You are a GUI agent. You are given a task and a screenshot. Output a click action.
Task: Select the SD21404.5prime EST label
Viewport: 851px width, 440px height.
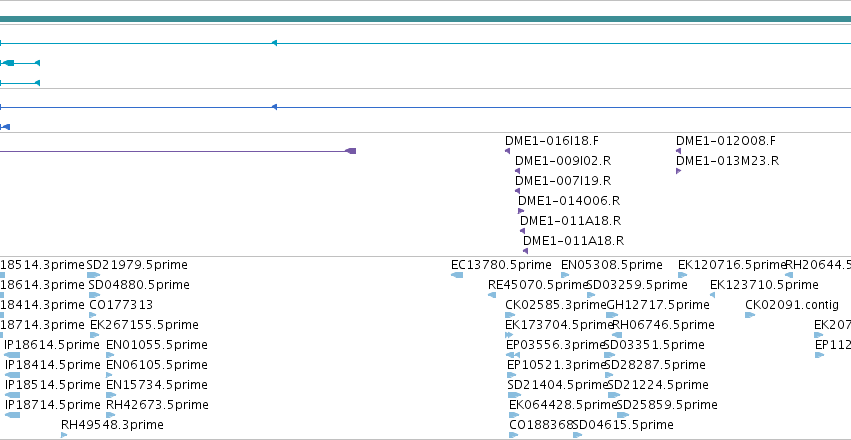pos(558,385)
